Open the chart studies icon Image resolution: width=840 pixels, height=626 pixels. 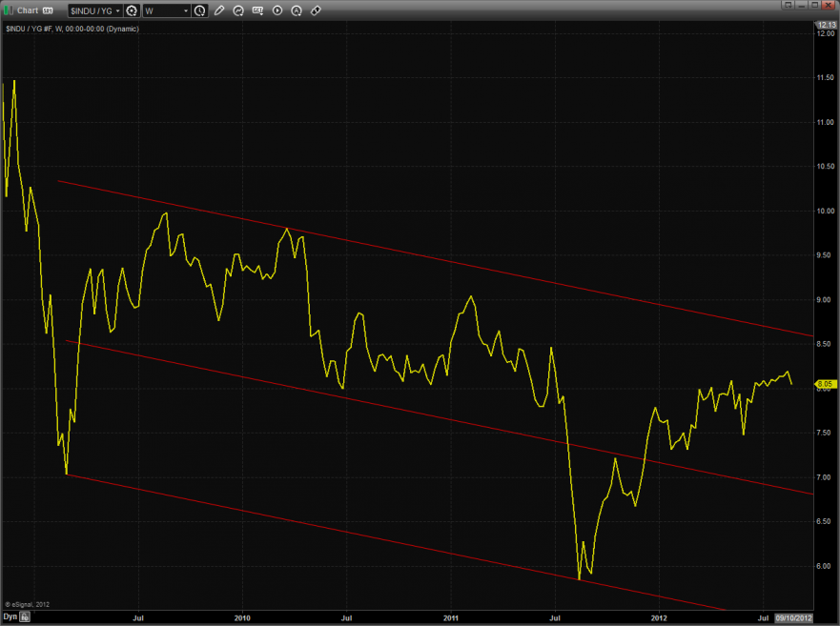click(238, 10)
